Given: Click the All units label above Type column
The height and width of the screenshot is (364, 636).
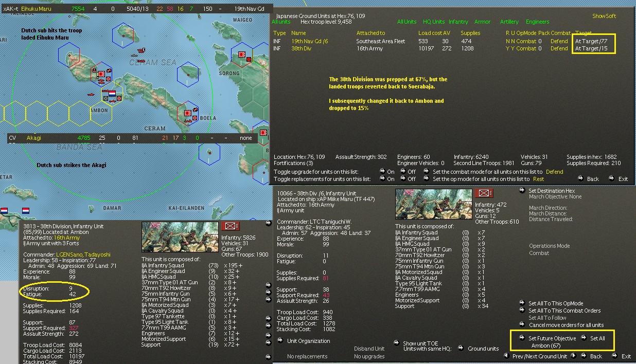Looking at the screenshot, I should tap(281, 22).
